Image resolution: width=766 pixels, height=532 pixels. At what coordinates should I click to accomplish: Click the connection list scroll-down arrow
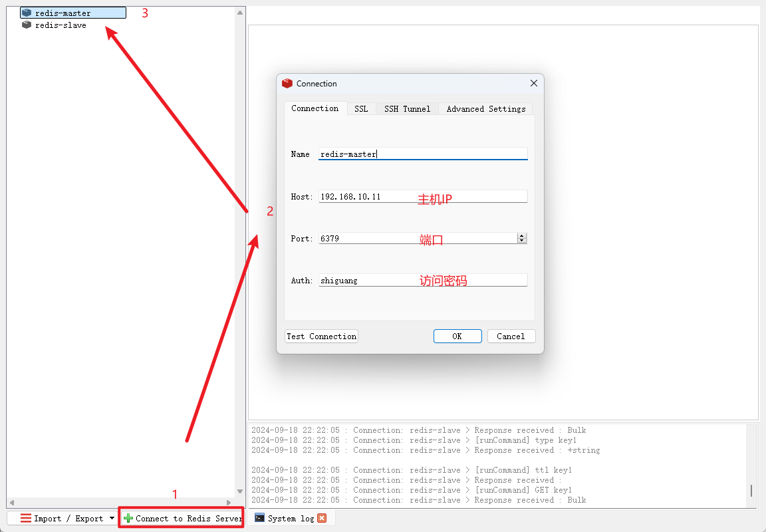point(240,491)
